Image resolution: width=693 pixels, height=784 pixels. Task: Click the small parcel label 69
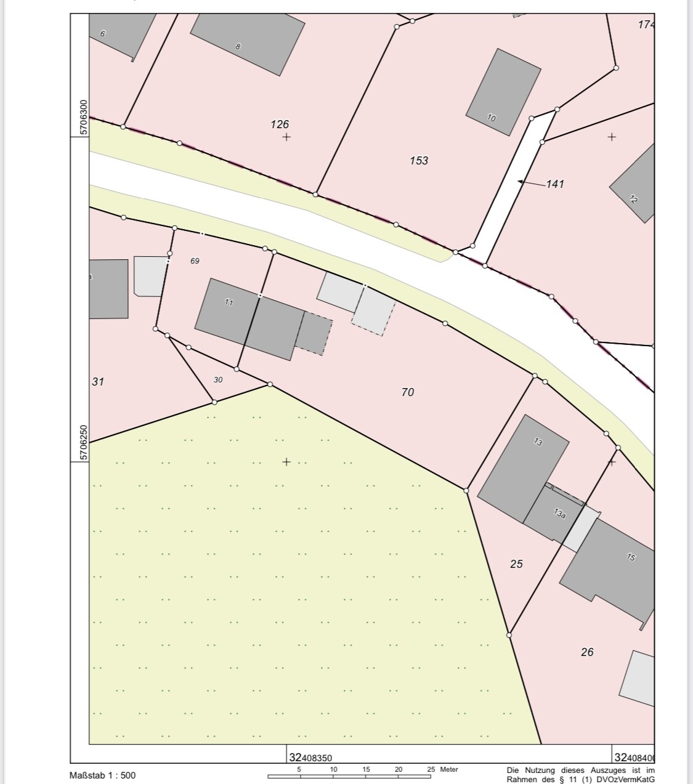coord(195,261)
